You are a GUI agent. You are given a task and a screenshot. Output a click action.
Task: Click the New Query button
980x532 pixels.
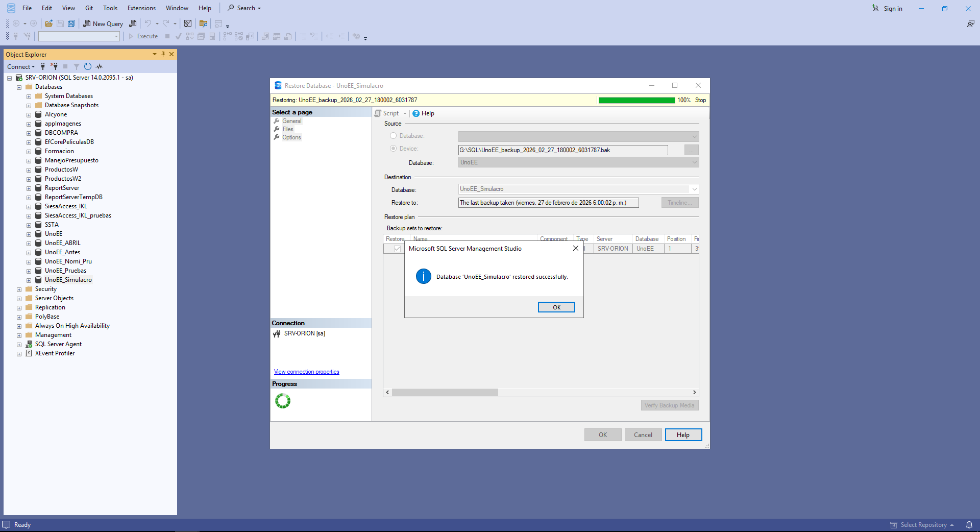click(103, 23)
